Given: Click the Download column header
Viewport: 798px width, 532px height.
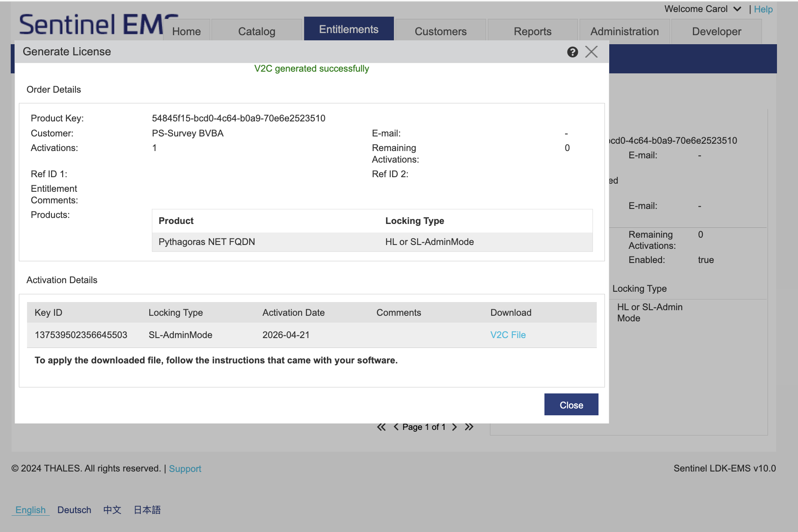Looking at the screenshot, I should tap(511, 313).
